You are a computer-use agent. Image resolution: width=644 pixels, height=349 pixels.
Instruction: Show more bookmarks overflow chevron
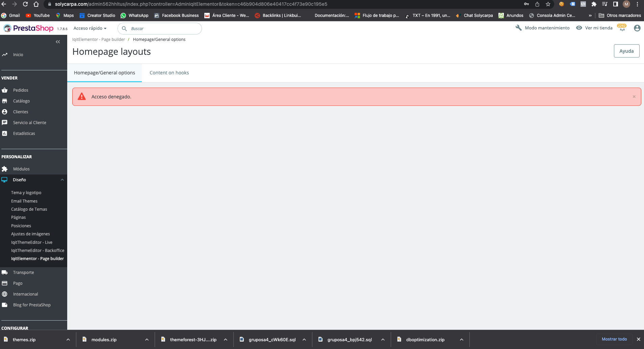[x=590, y=15]
